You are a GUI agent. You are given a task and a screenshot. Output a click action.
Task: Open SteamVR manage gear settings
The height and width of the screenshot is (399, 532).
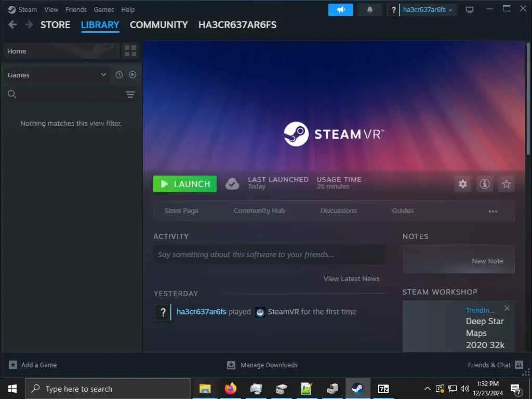(x=463, y=184)
